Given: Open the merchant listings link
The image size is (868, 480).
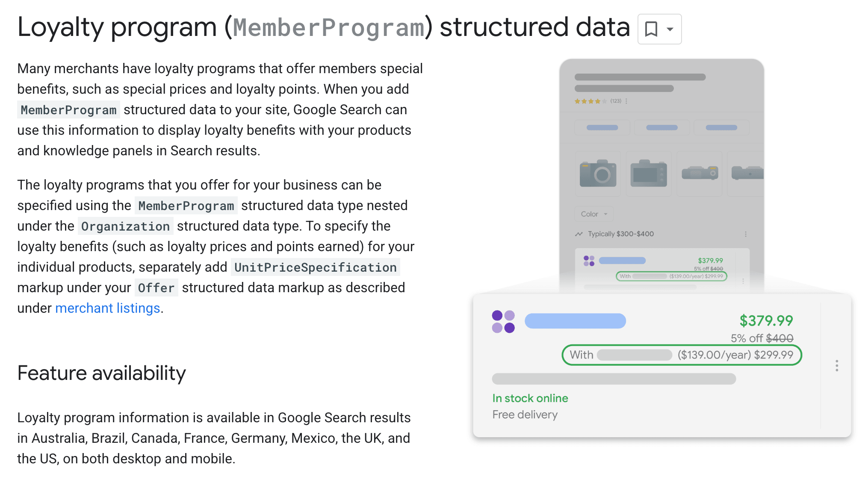Looking at the screenshot, I should tap(108, 308).
